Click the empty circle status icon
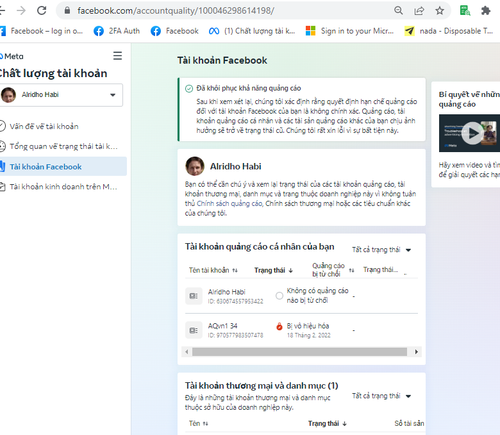Viewport: 500px width, 435px height. pos(279,296)
